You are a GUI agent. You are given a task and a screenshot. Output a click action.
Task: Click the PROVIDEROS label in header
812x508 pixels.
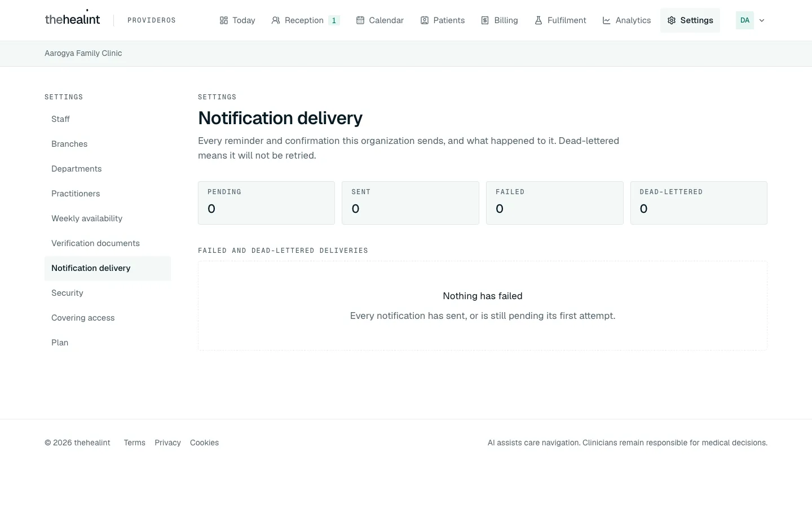point(152,20)
